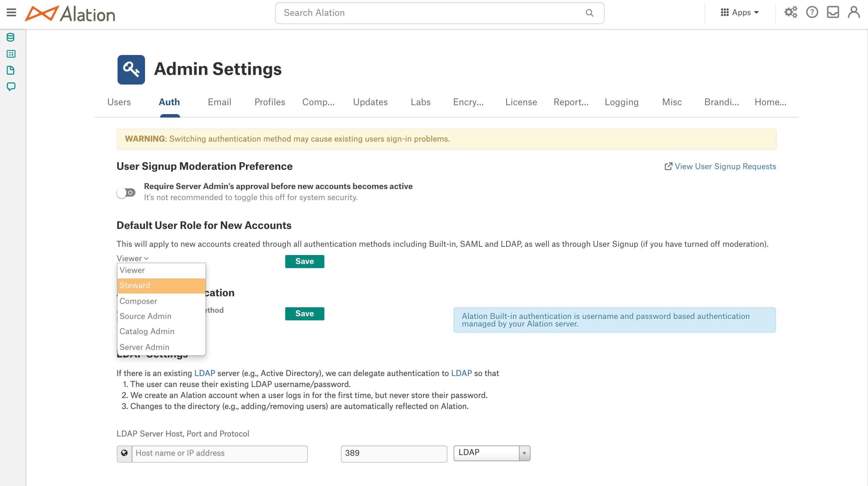Switch to the Logging tab
868x486 pixels.
coord(622,102)
